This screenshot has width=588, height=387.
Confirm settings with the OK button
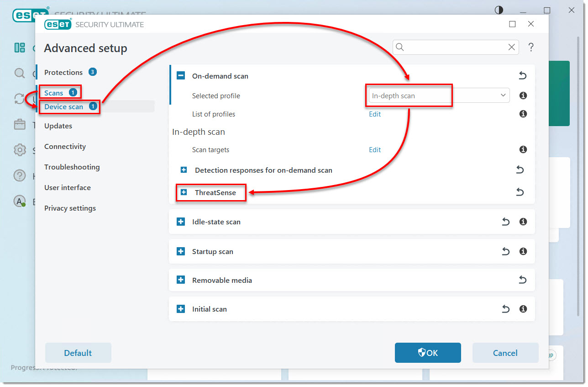click(428, 353)
